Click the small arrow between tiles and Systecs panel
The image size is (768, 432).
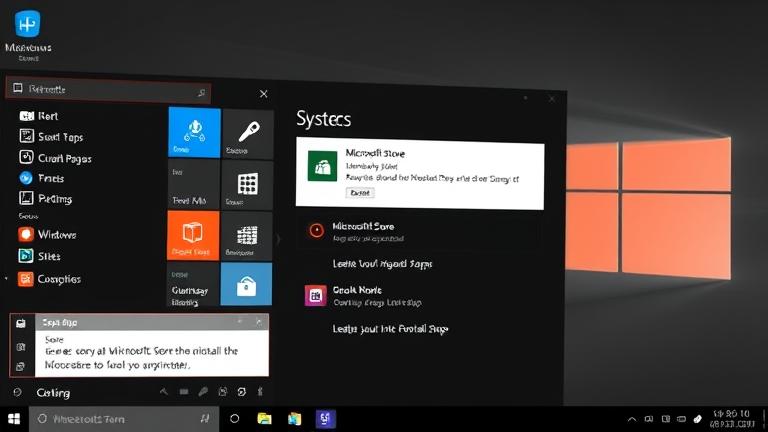point(278,239)
